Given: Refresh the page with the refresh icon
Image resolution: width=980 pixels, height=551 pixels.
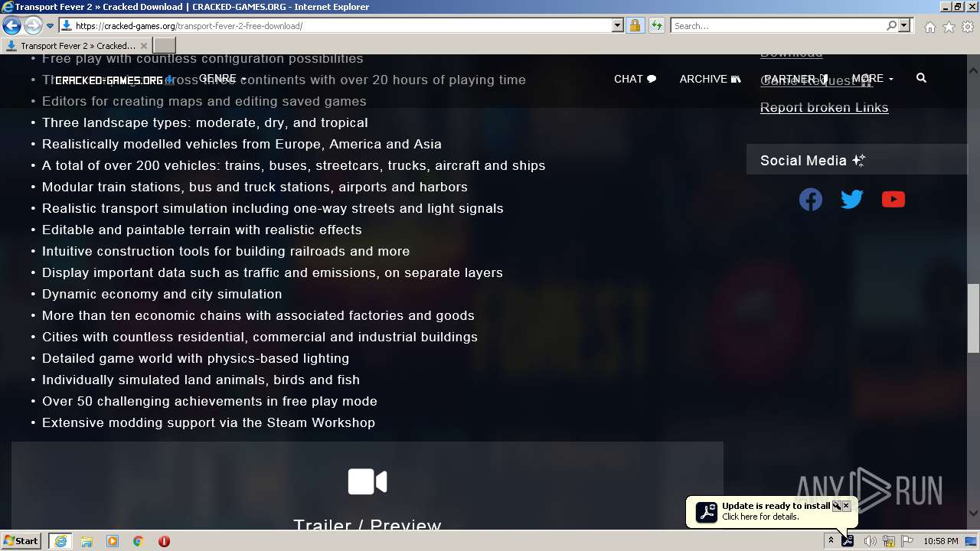Looking at the screenshot, I should pos(656,26).
